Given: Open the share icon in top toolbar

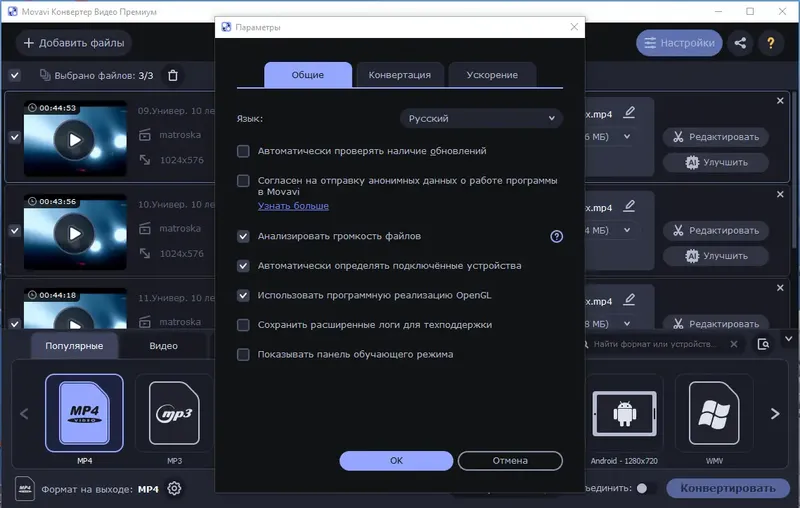Looking at the screenshot, I should [740, 43].
